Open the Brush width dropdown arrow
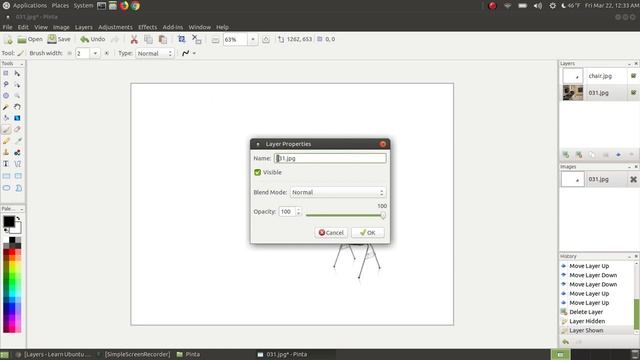640x360 pixels. click(x=95, y=53)
